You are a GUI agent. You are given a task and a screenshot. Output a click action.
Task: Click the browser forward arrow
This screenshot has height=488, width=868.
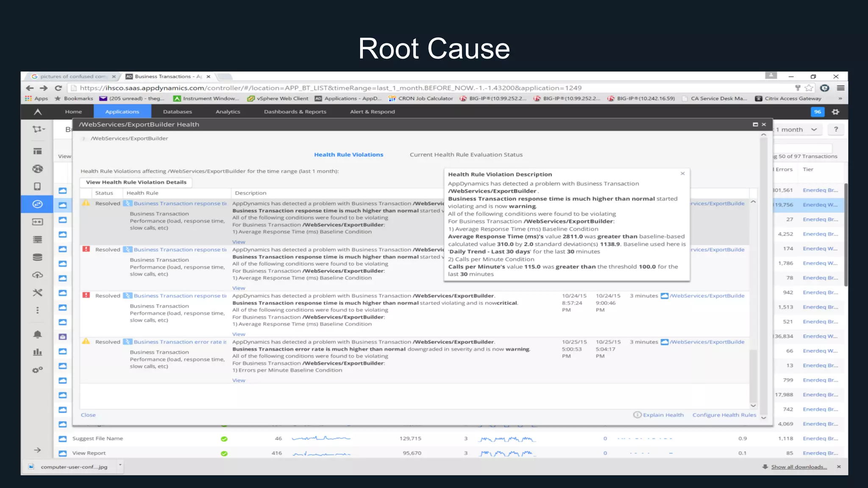point(44,88)
